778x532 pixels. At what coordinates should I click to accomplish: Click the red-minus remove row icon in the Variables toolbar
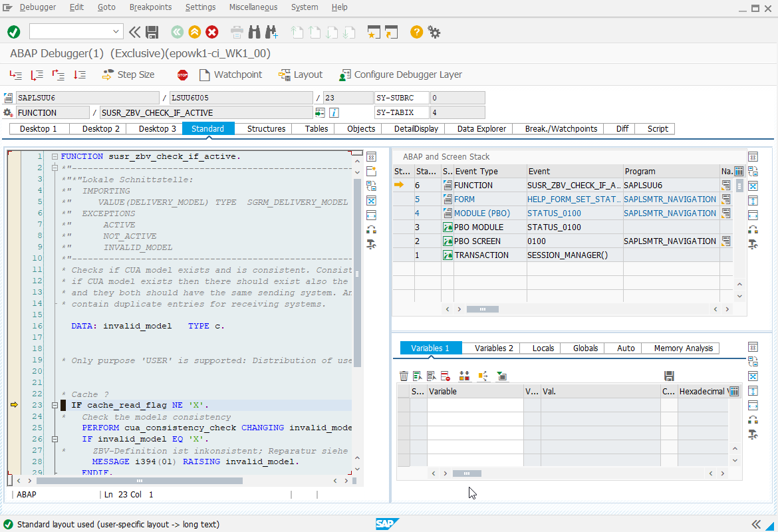446,376
